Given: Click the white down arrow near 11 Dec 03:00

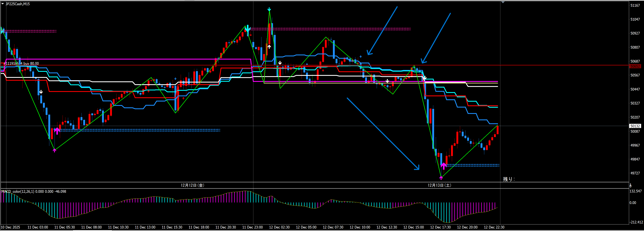Looking at the screenshot, I should (41, 92).
